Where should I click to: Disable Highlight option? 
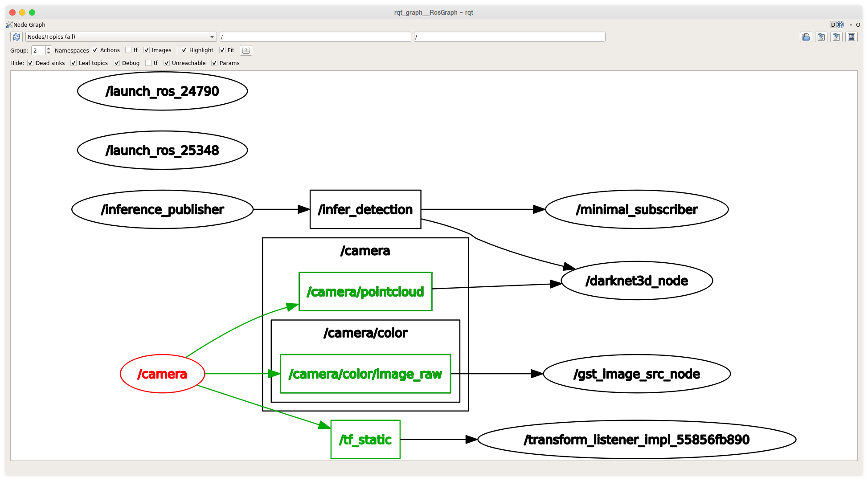coord(184,50)
